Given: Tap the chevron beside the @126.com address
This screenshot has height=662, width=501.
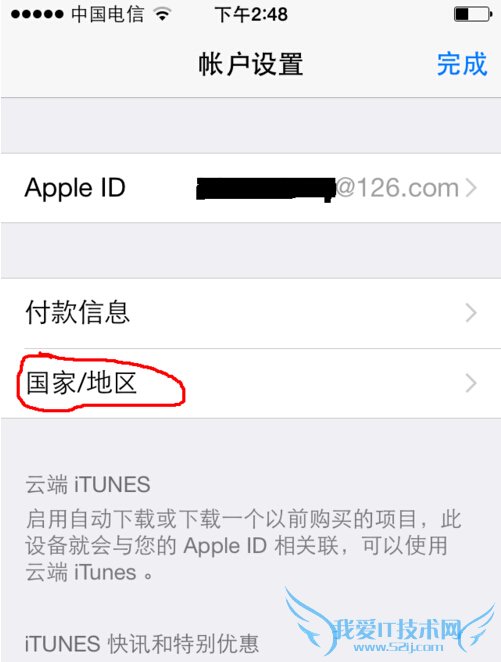Looking at the screenshot, I should click(471, 188).
